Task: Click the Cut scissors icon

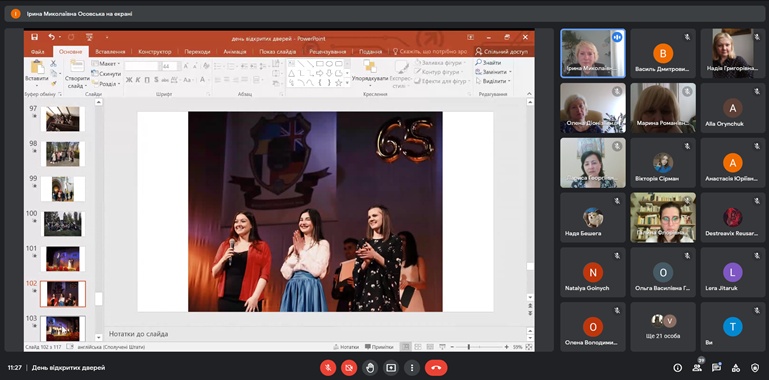Action: 53,63
